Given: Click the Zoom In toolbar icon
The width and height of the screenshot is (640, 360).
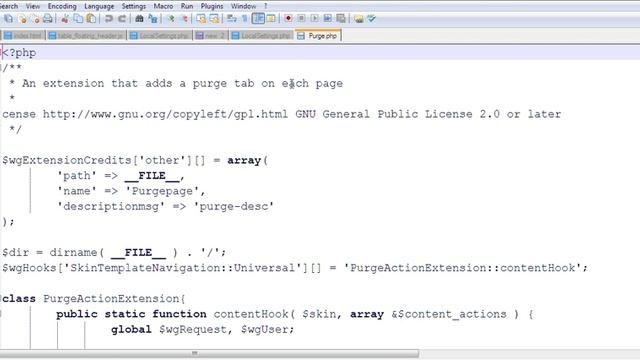Looking at the screenshot, I should coord(171,19).
